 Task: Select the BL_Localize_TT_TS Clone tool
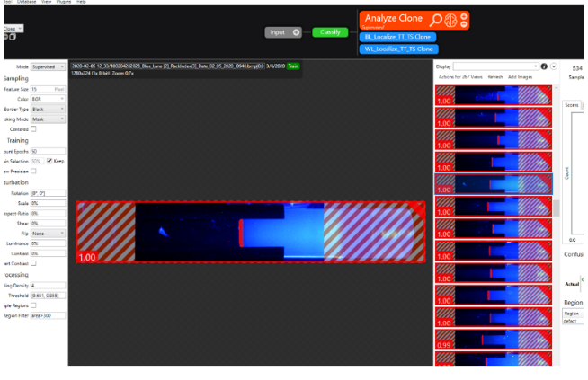tap(397, 37)
